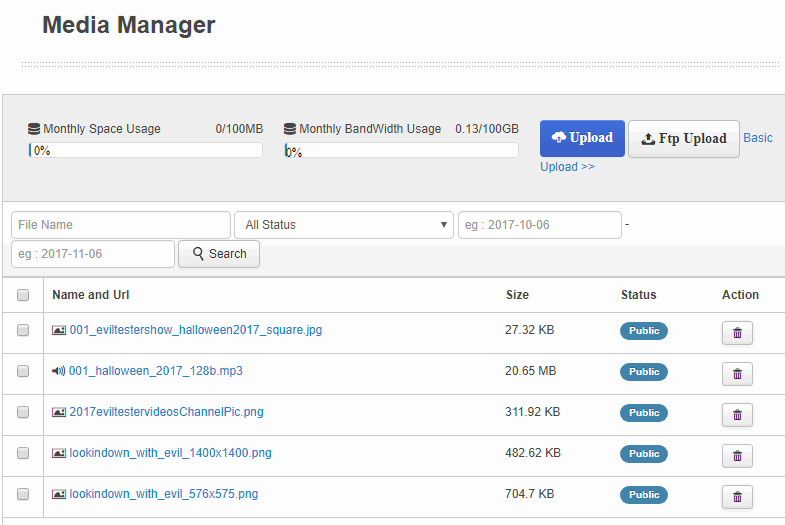Delete 2017eviltestervideosChannelPic.png with its trash icon
The image size is (785, 525).
(x=737, y=415)
